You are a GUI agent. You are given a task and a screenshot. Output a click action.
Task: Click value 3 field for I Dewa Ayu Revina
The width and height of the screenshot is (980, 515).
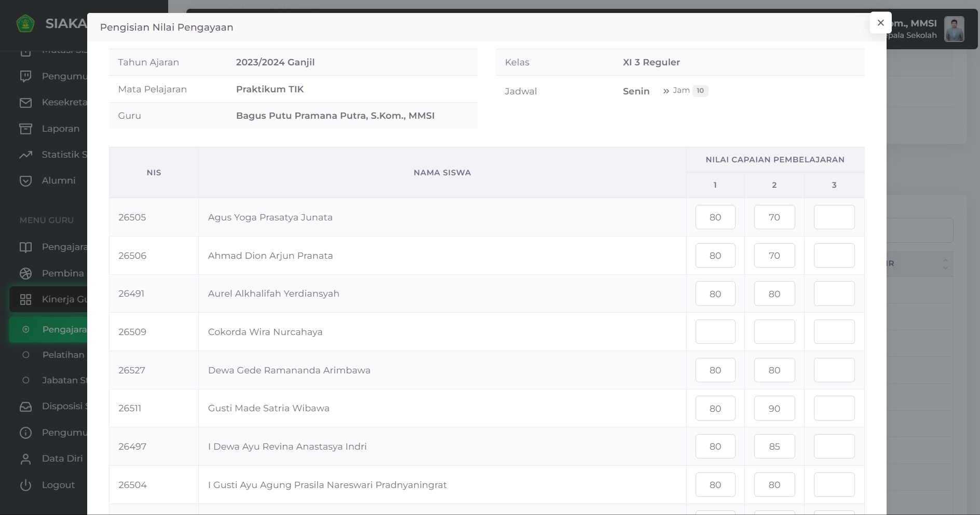click(x=834, y=447)
